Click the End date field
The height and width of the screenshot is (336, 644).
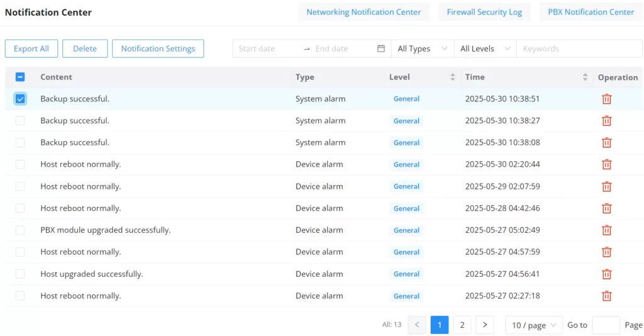pos(343,48)
